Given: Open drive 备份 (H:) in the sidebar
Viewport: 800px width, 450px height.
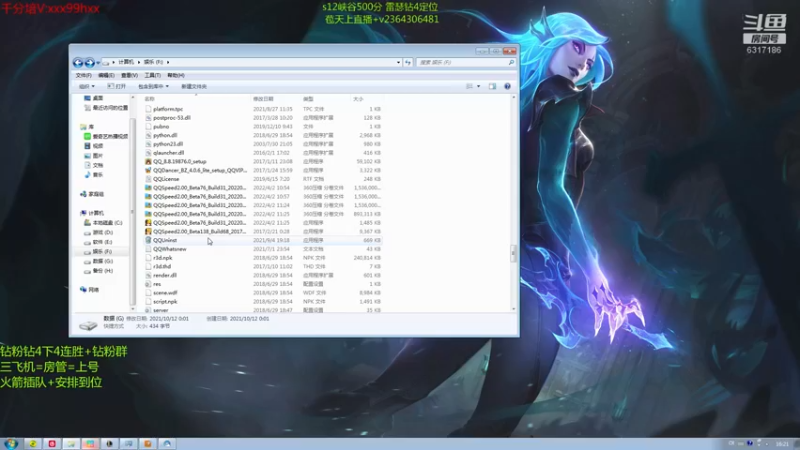Looking at the screenshot, I should pyautogui.click(x=98, y=271).
